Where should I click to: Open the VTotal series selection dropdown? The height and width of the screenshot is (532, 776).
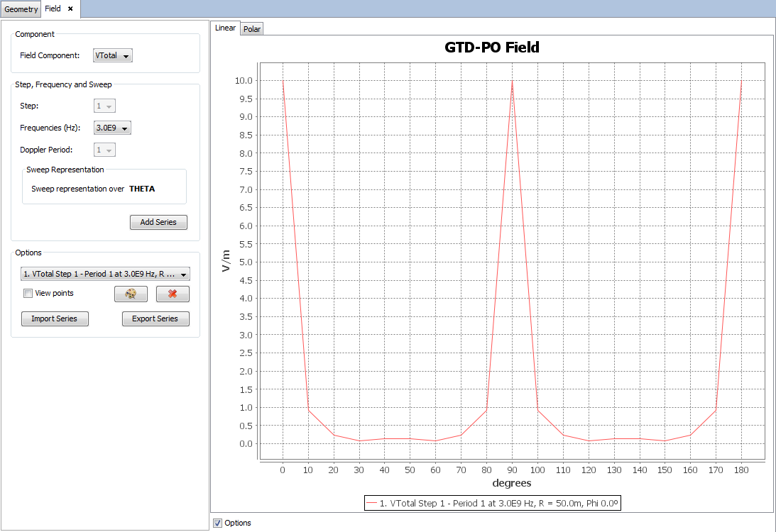[105, 274]
